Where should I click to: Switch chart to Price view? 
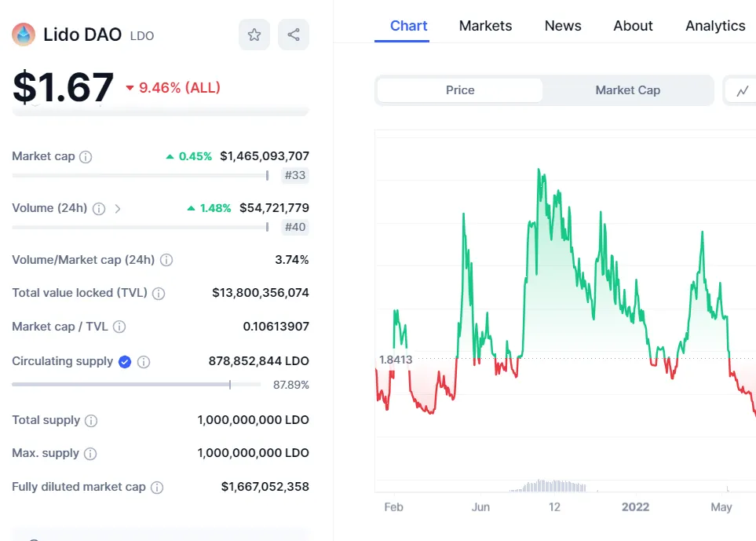coord(460,90)
